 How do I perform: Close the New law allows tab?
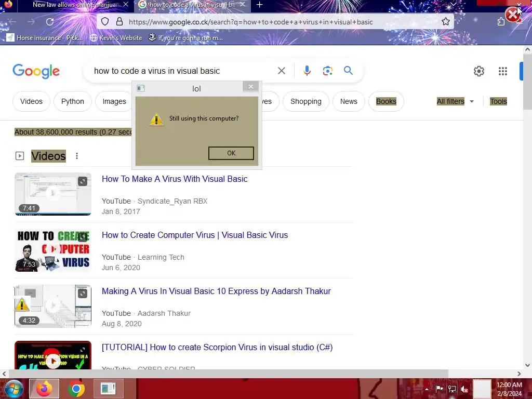(126, 4)
